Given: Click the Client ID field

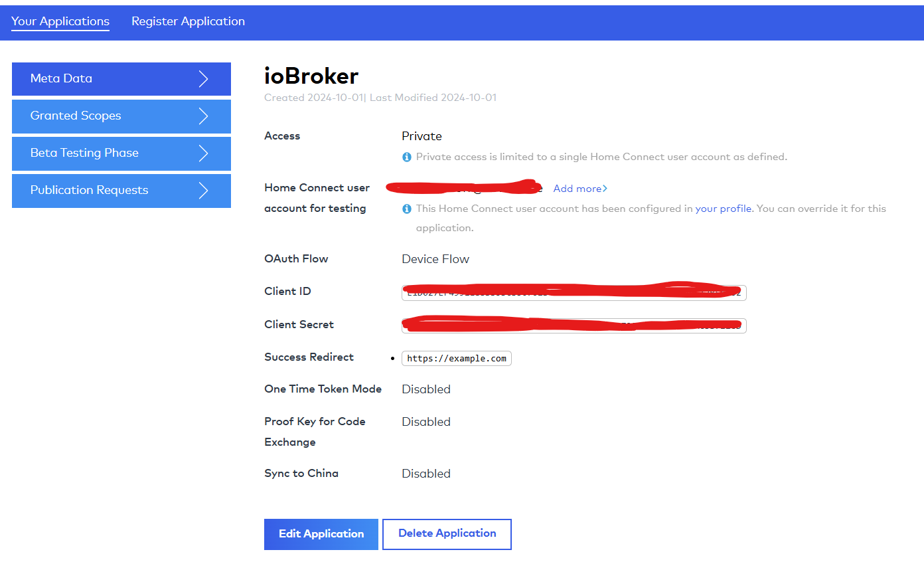Looking at the screenshot, I should [574, 292].
